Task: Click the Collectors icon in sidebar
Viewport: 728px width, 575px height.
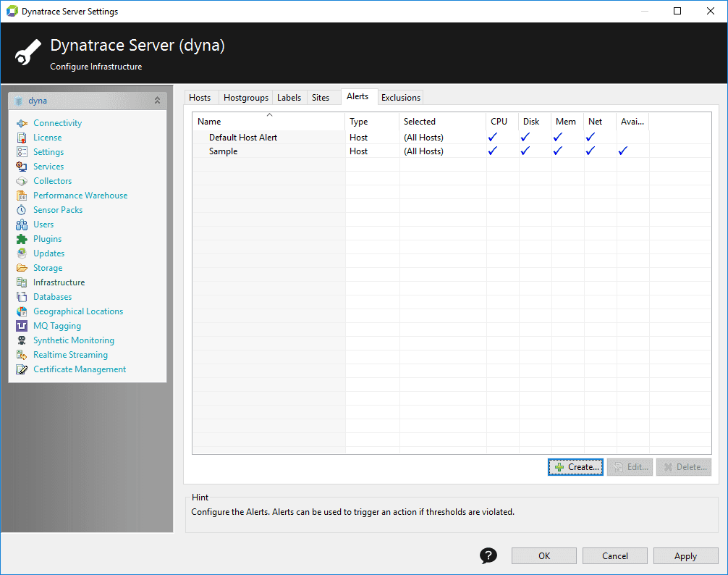Action: (22, 181)
